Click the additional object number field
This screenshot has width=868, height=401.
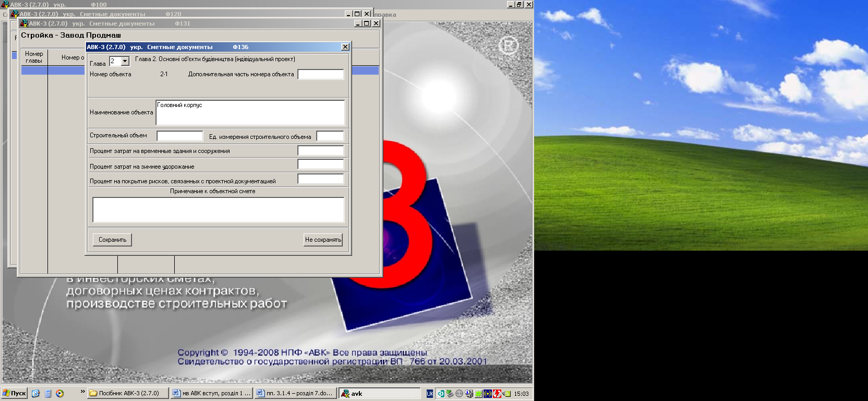(x=321, y=74)
